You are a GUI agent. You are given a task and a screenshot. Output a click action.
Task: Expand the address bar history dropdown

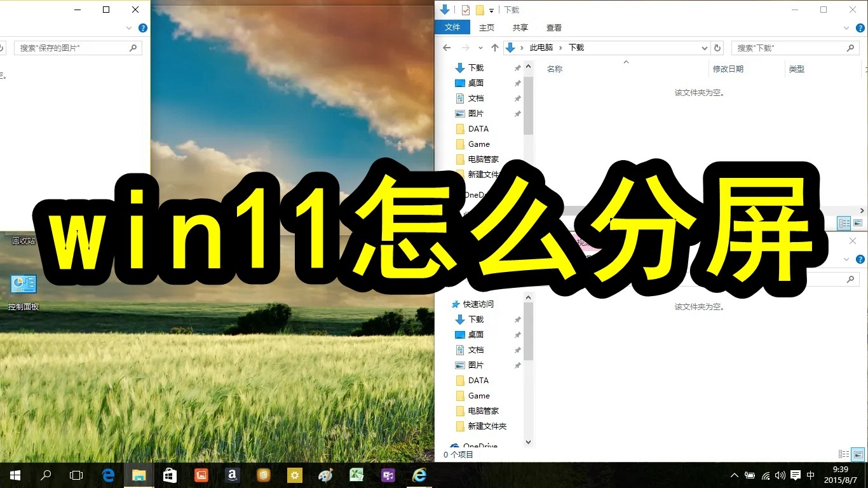coord(704,48)
